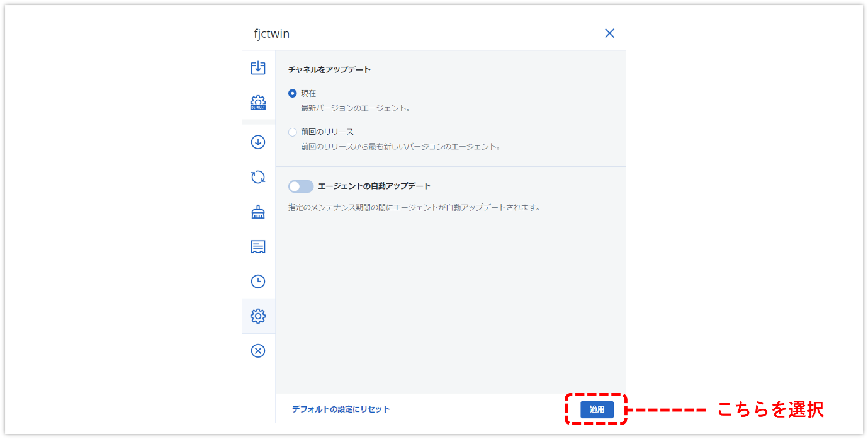
Task: Open the backup icon at top of sidebar
Action: coord(258,68)
